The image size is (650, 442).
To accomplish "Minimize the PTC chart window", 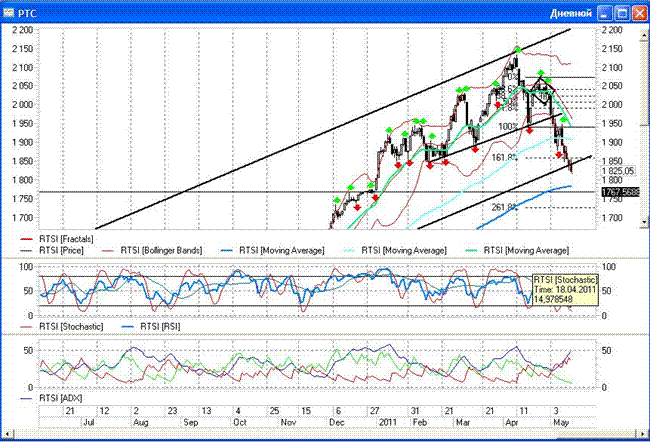I will tap(605, 13).
